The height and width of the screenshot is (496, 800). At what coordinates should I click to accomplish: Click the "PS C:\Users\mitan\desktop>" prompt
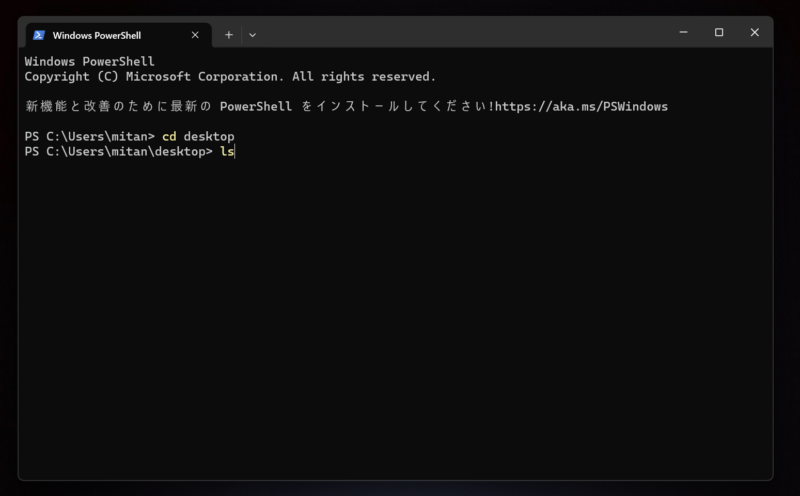coord(118,152)
